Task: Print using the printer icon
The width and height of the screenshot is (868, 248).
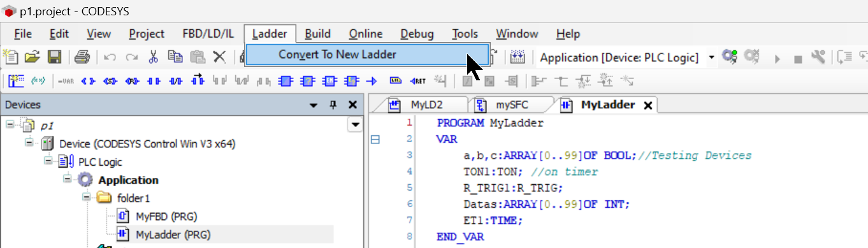Action: (82, 57)
